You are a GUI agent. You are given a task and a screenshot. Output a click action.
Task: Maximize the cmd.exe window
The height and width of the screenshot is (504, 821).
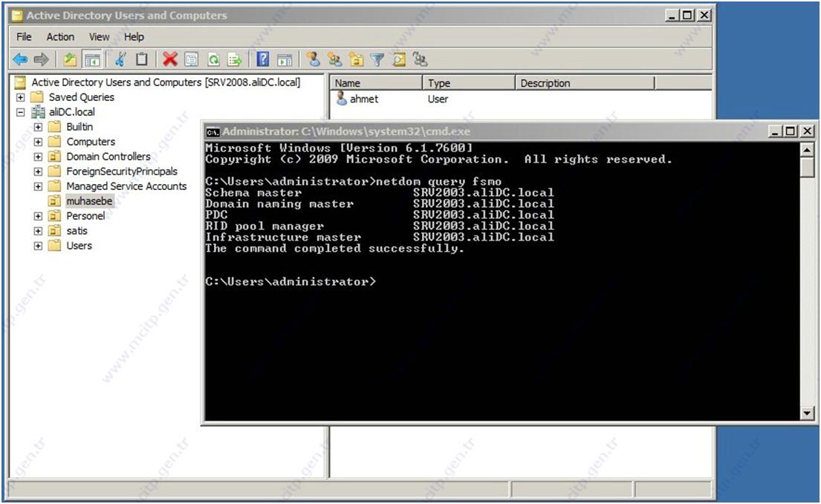click(x=791, y=131)
